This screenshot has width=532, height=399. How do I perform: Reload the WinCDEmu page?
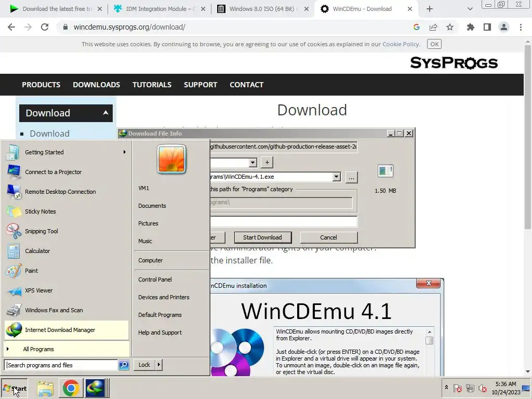point(45,27)
